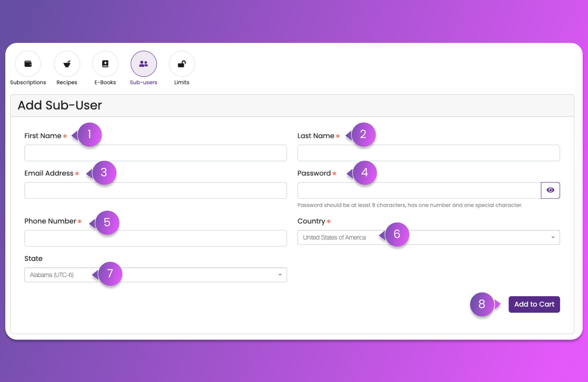Screen dimensions: 588x382
Task: Toggle password visibility eye icon
Action: pos(550,190)
